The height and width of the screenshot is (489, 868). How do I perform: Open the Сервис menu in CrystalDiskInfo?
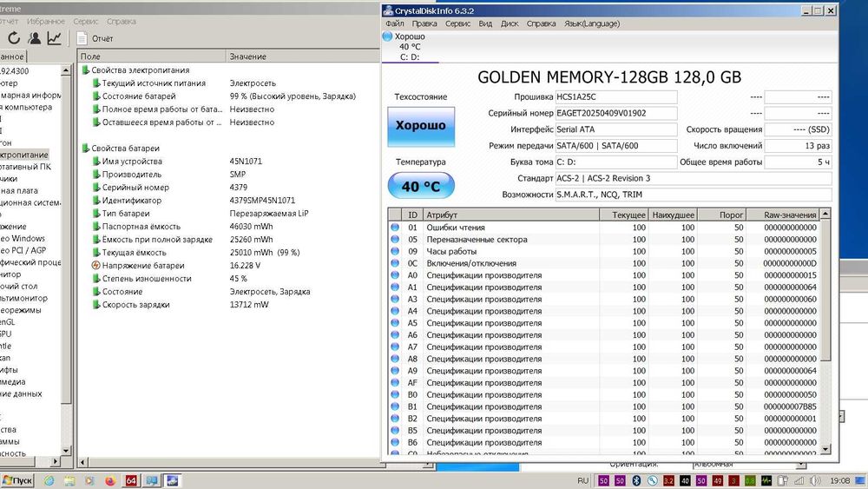coord(457,23)
